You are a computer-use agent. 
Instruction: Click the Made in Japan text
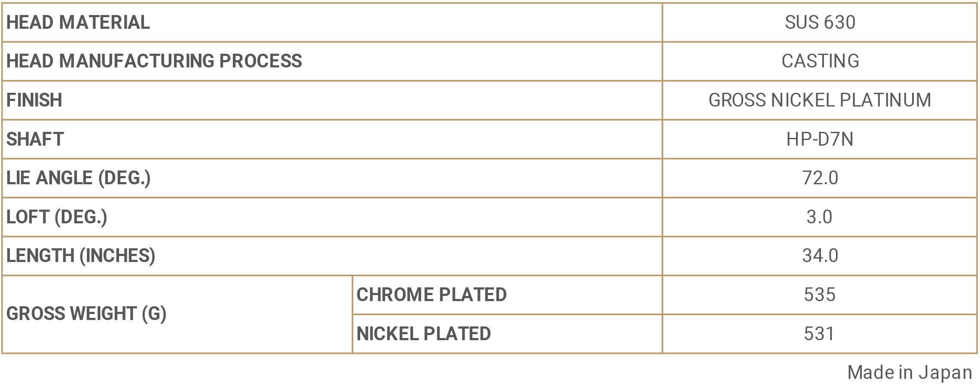910,372
